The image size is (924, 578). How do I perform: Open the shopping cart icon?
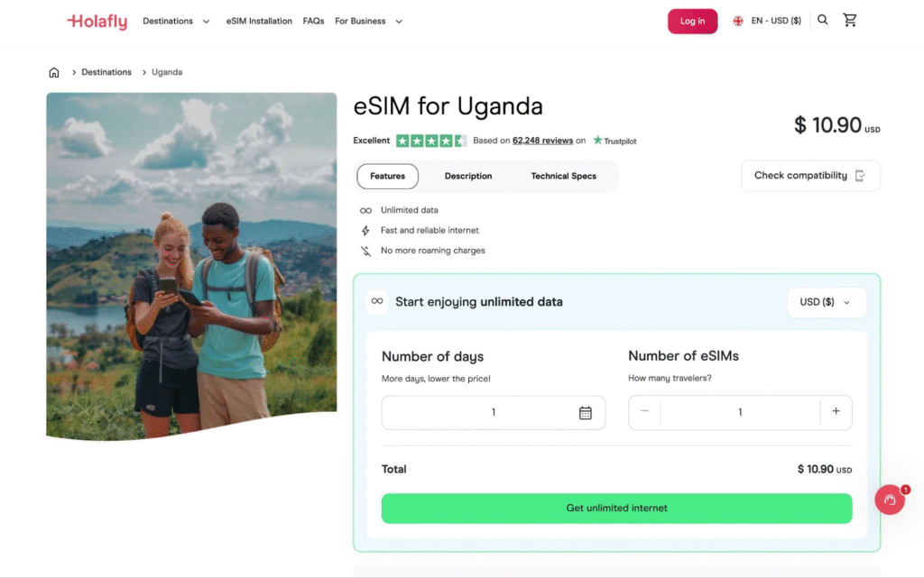coord(850,20)
